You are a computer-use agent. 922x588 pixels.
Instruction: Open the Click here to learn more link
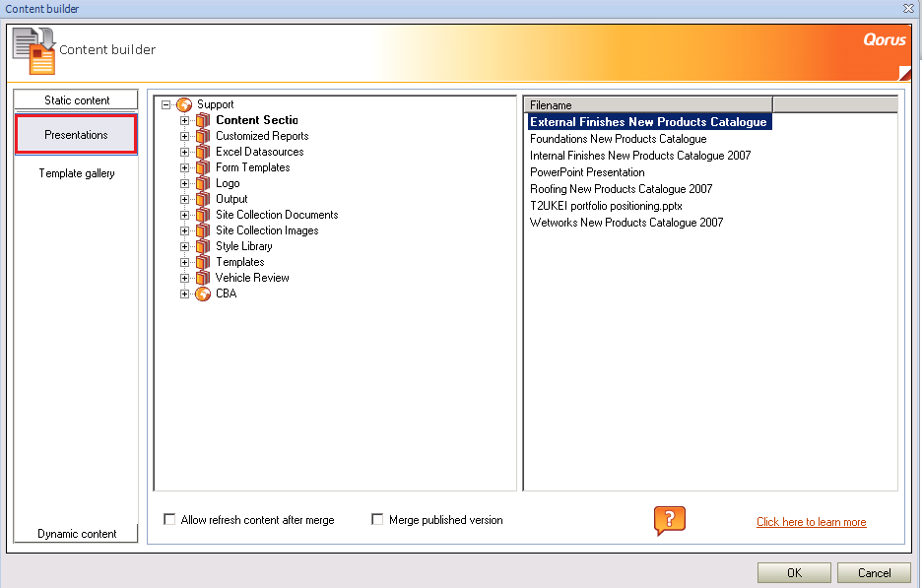click(811, 522)
